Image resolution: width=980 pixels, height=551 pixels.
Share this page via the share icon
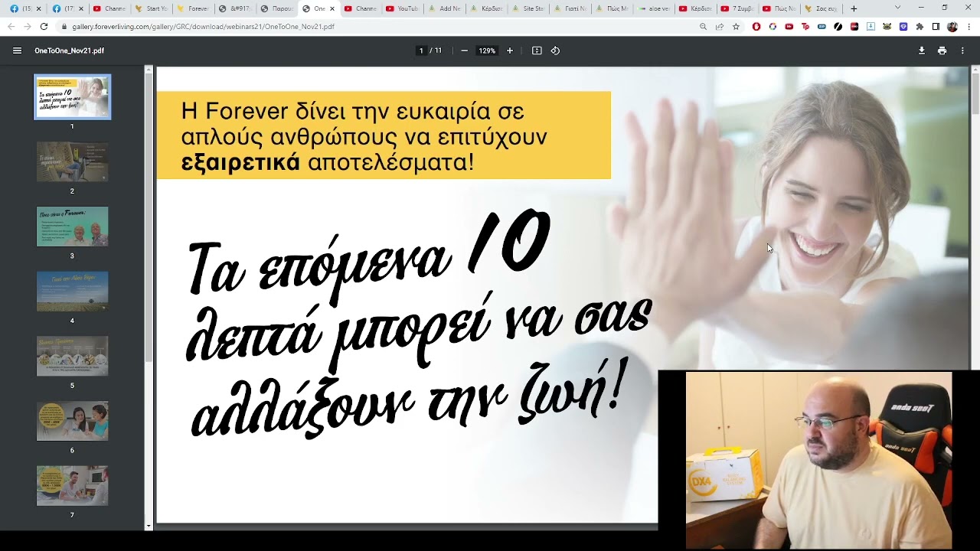point(720,27)
